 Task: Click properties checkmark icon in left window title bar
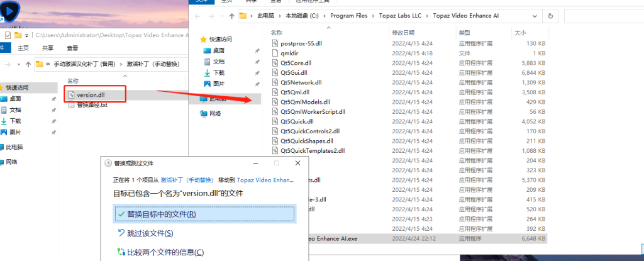(8, 35)
